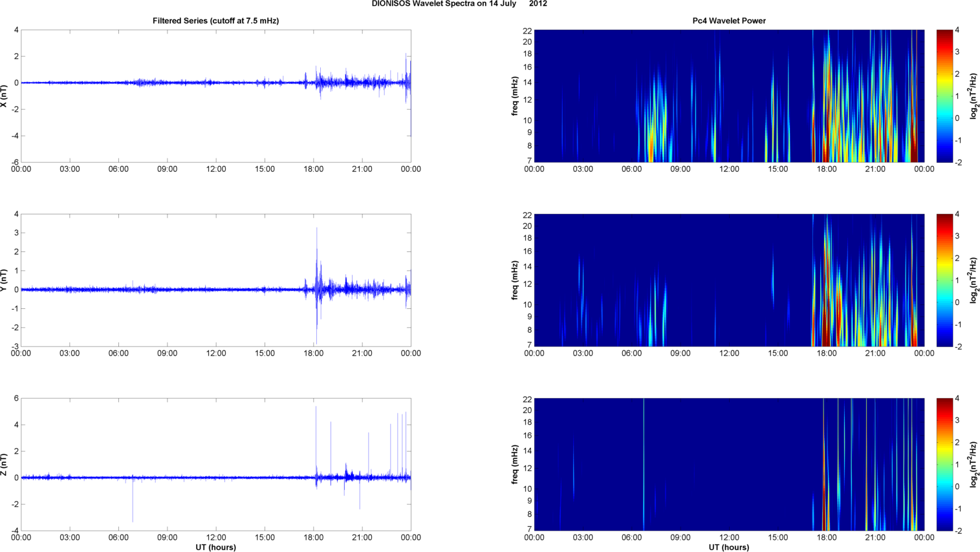Click the bottom wavelet spectrum colorbar
Image resolution: width=980 pixels, height=552 pixels.
pyautogui.click(x=944, y=465)
